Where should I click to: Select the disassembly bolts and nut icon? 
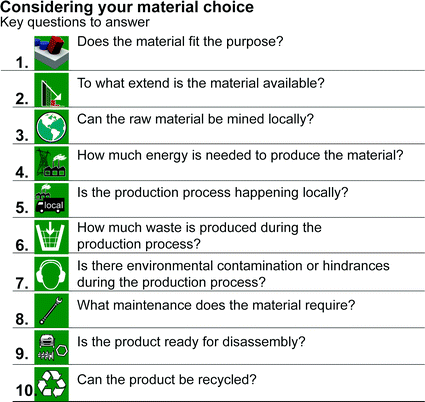[51, 347]
